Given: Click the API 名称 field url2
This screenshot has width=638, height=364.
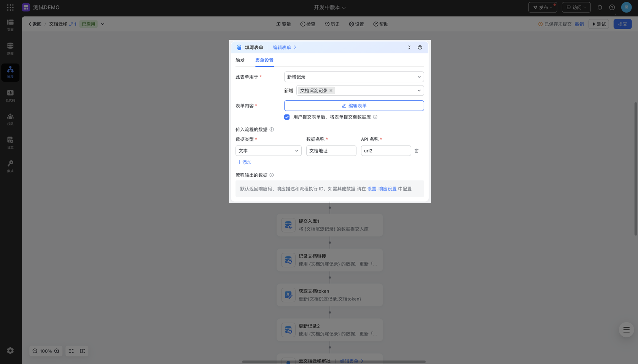Looking at the screenshot, I should (386, 151).
